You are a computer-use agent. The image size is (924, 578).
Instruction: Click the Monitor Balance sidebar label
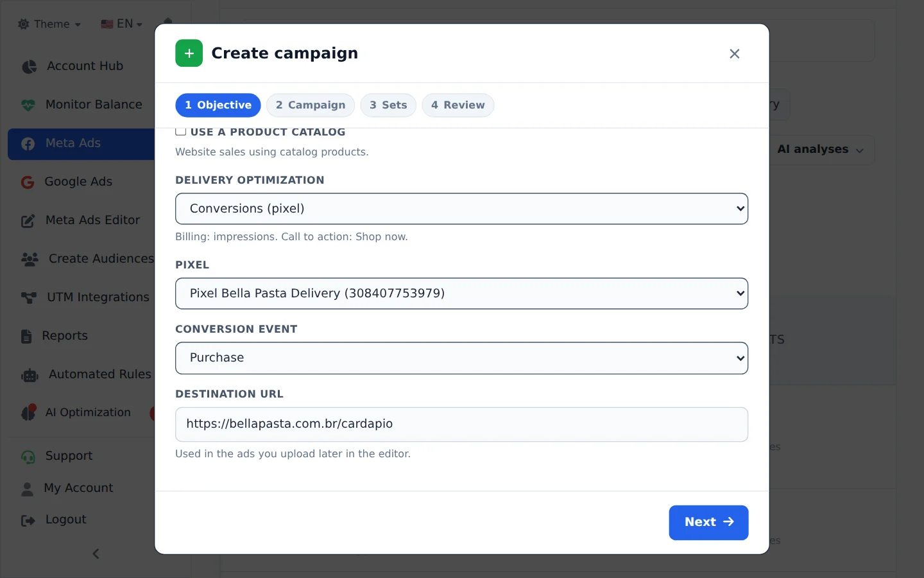point(94,105)
